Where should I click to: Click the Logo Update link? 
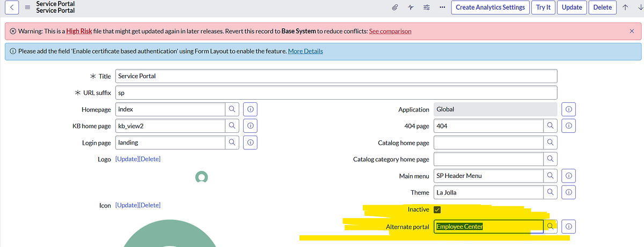pyautogui.click(x=127, y=159)
